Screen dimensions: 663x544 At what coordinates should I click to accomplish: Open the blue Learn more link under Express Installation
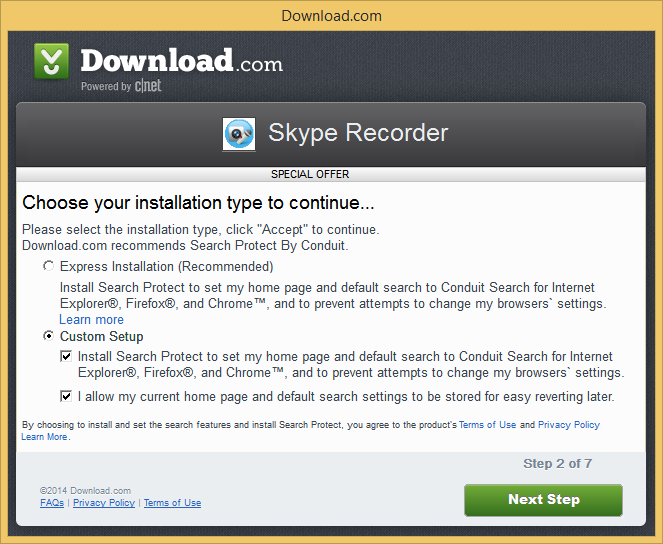tap(91, 320)
